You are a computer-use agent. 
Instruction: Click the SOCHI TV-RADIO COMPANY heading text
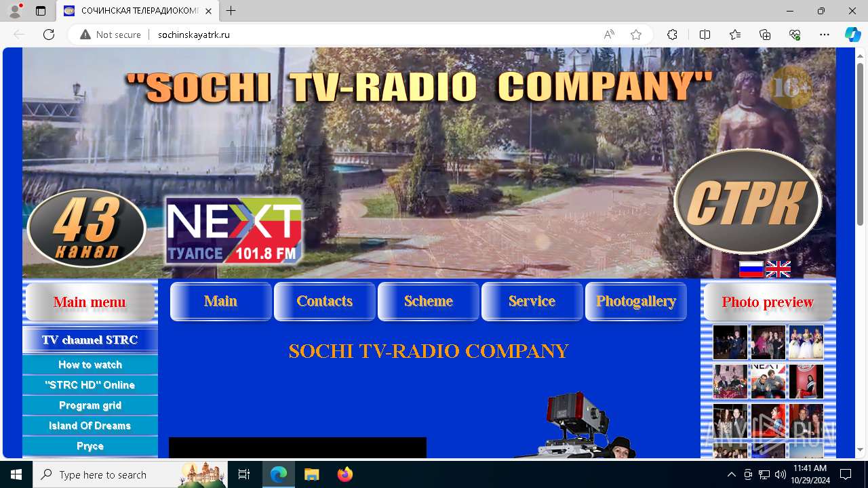pyautogui.click(x=429, y=351)
